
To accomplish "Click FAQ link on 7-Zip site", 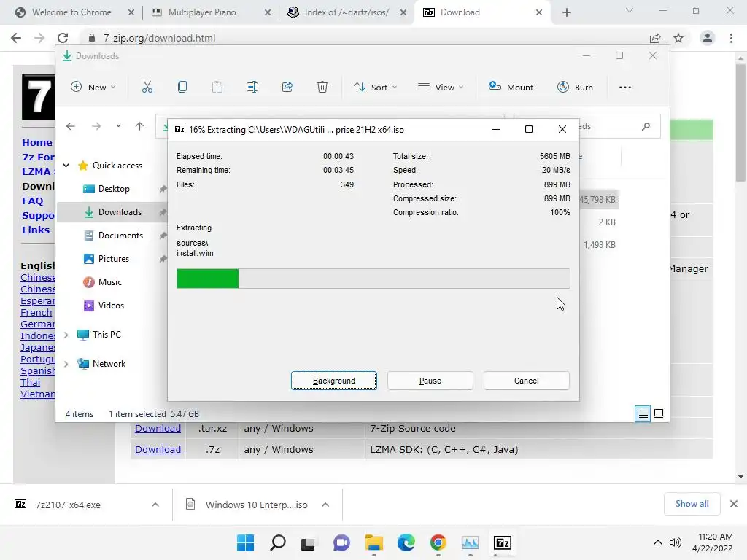I will tap(32, 201).
